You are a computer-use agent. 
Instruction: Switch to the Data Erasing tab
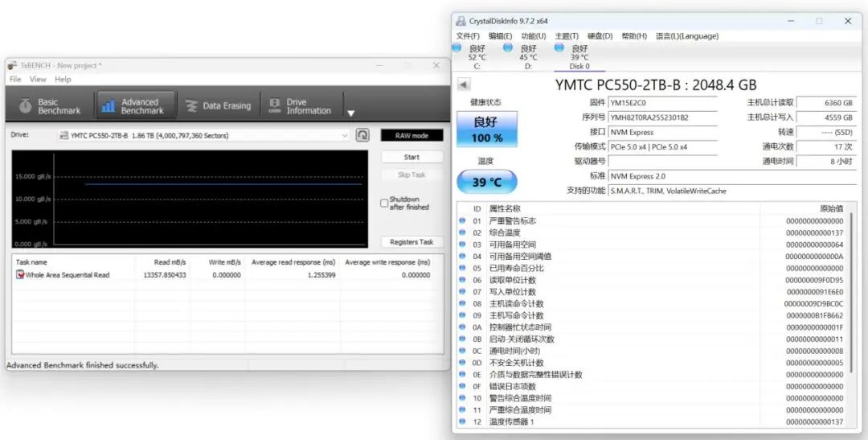(x=218, y=106)
